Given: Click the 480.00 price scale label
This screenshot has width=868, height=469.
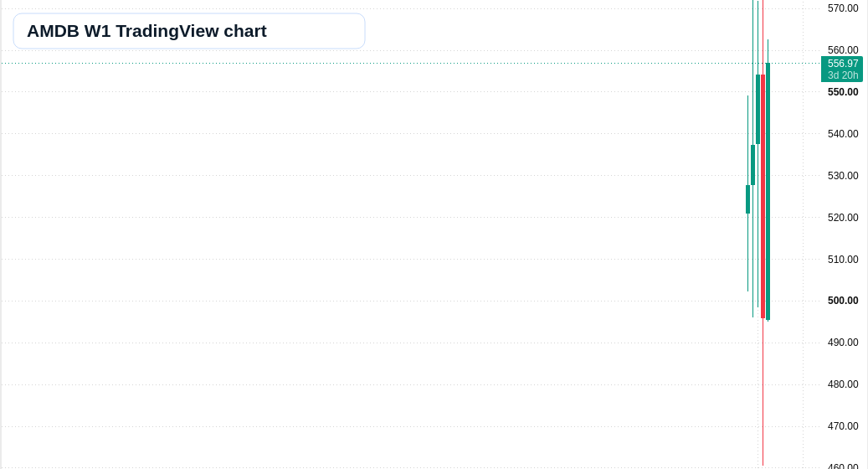Looking at the screenshot, I should pyautogui.click(x=843, y=384).
